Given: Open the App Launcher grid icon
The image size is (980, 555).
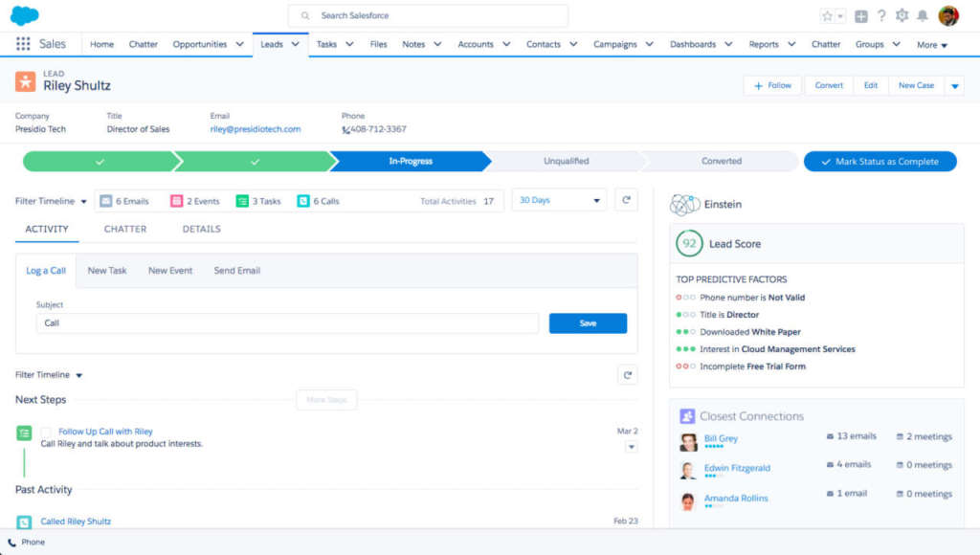Looking at the screenshot, I should point(23,44).
